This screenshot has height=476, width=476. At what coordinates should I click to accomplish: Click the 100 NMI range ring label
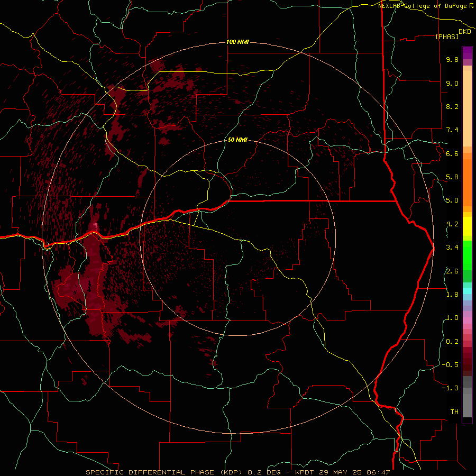[237, 42]
